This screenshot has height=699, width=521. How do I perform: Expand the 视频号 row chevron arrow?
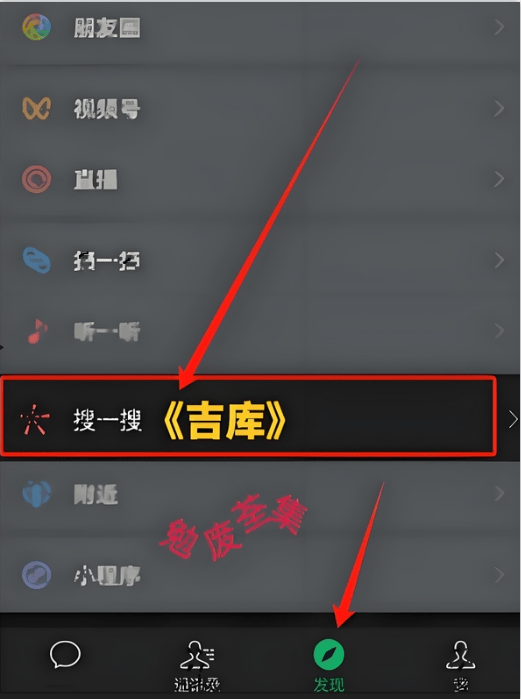tap(500, 108)
